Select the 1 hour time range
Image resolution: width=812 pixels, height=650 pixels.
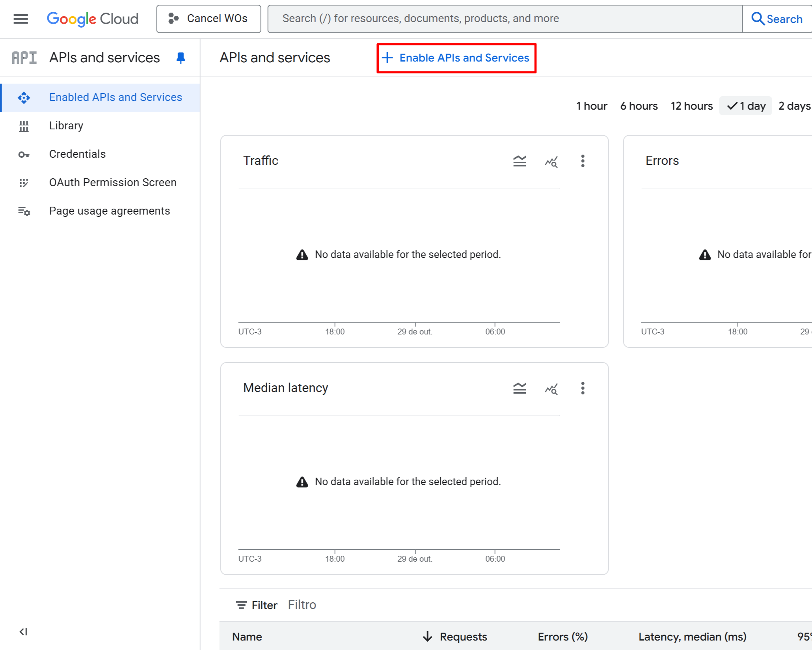591,106
